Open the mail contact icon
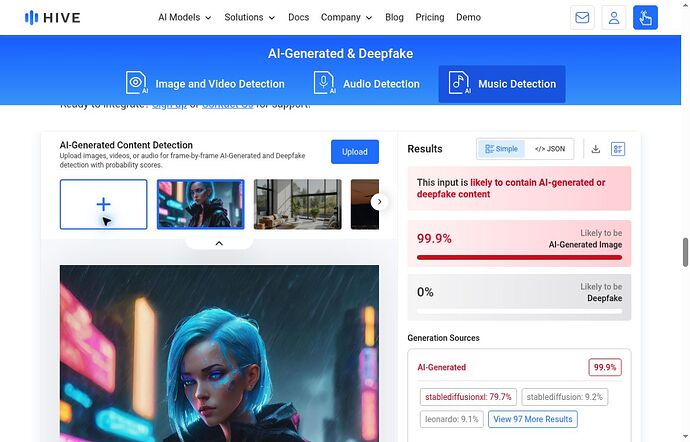The width and height of the screenshot is (690, 442). [582, 18]
